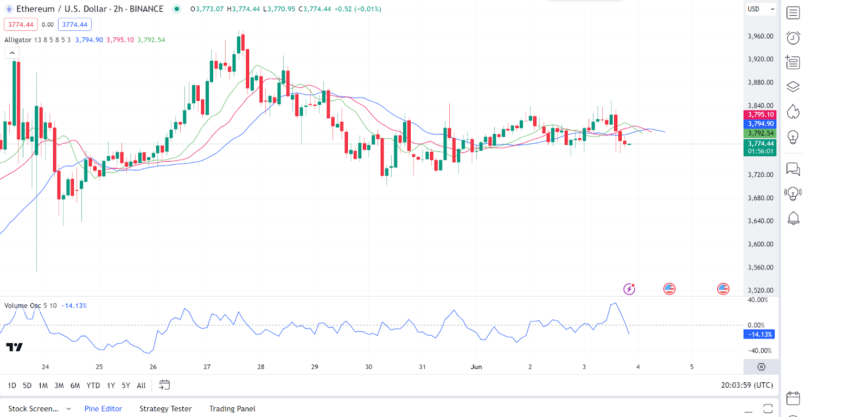Click the 2h interval in the title
Viewport: 868px width, 417px height.
click(x=118, y=9)
